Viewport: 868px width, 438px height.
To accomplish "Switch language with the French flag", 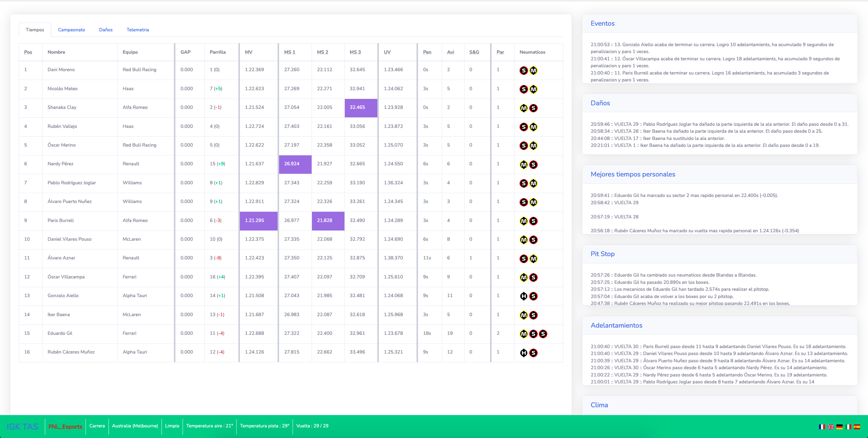I will click(822, 427).
